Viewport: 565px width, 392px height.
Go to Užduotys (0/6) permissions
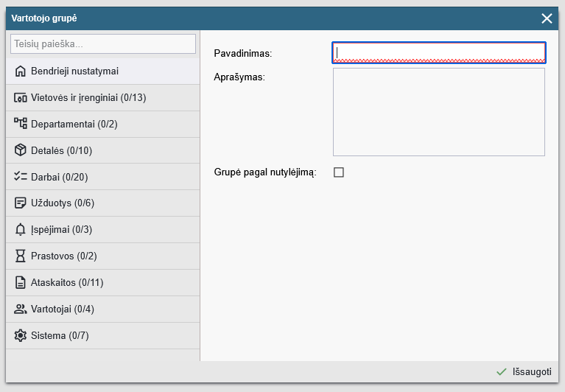(x=63, y=203)
